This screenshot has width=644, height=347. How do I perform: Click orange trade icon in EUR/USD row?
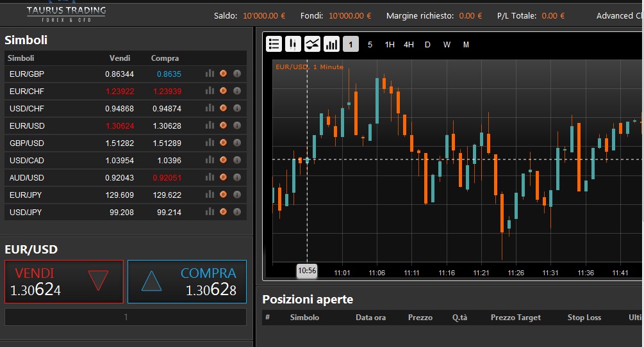(x=223, y=125)
